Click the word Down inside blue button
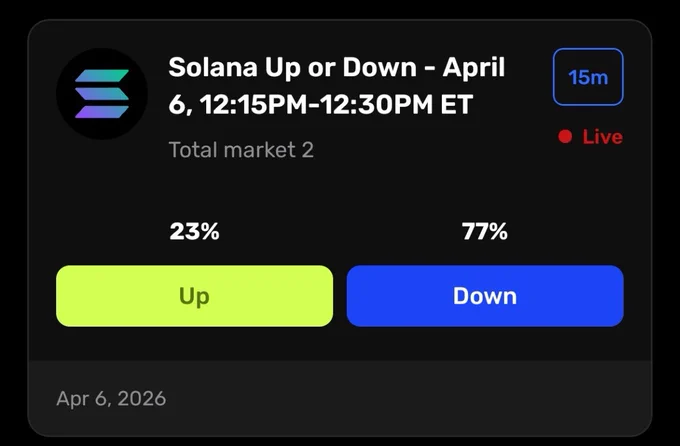 [485, 296]
